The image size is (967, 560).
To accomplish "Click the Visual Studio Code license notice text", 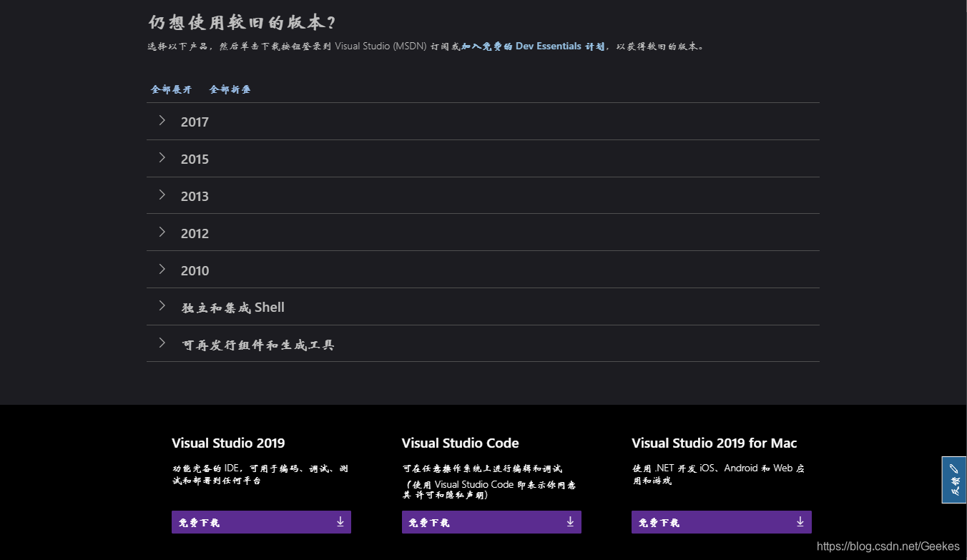I will (x=489, y=490).
